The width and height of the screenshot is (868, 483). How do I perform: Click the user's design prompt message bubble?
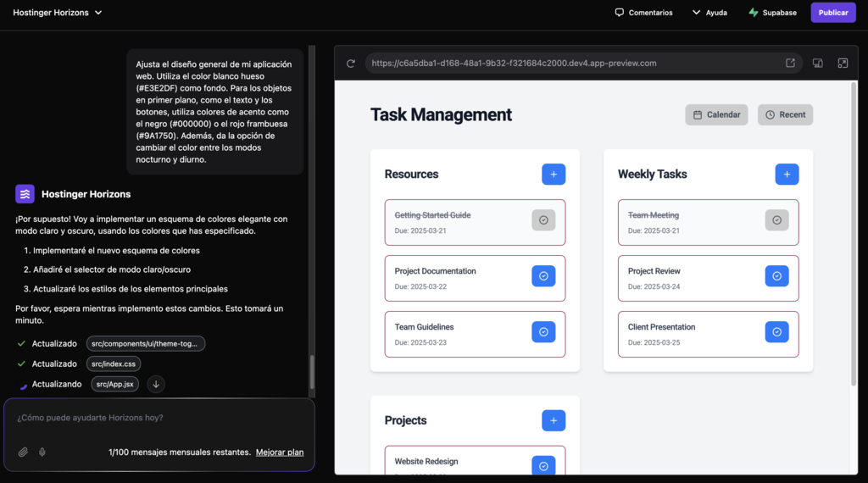(214, 112)
